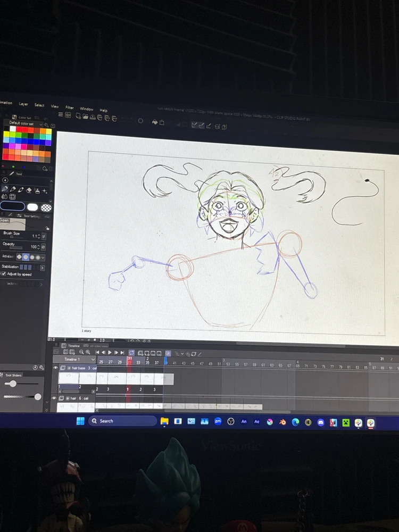Expand the hair : 6 : cel folder

tap(68, 398)
